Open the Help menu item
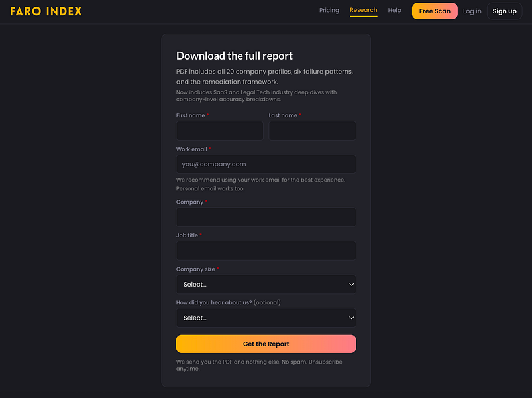 pos(394,10)
